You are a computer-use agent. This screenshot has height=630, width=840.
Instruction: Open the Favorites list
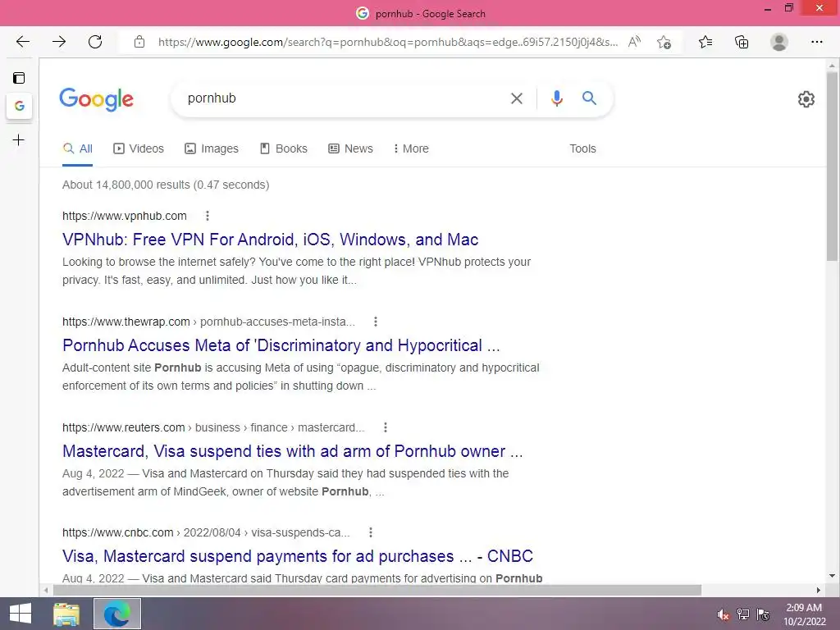coord(705,42)
